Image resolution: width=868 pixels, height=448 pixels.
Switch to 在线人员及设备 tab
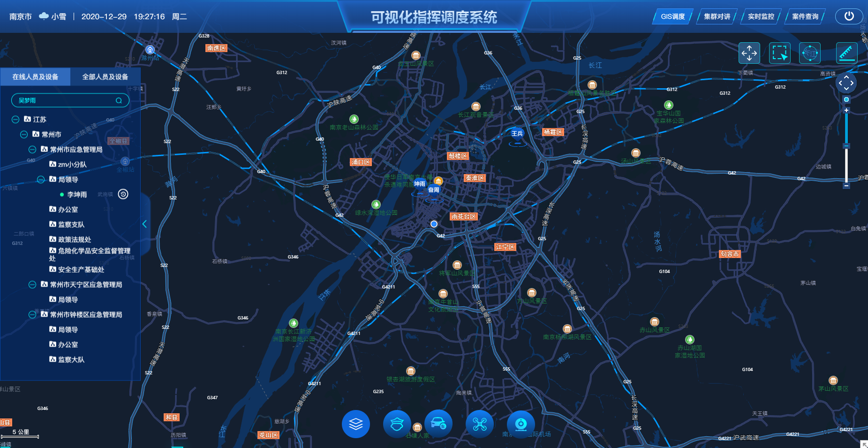click(x=35, y=76)
